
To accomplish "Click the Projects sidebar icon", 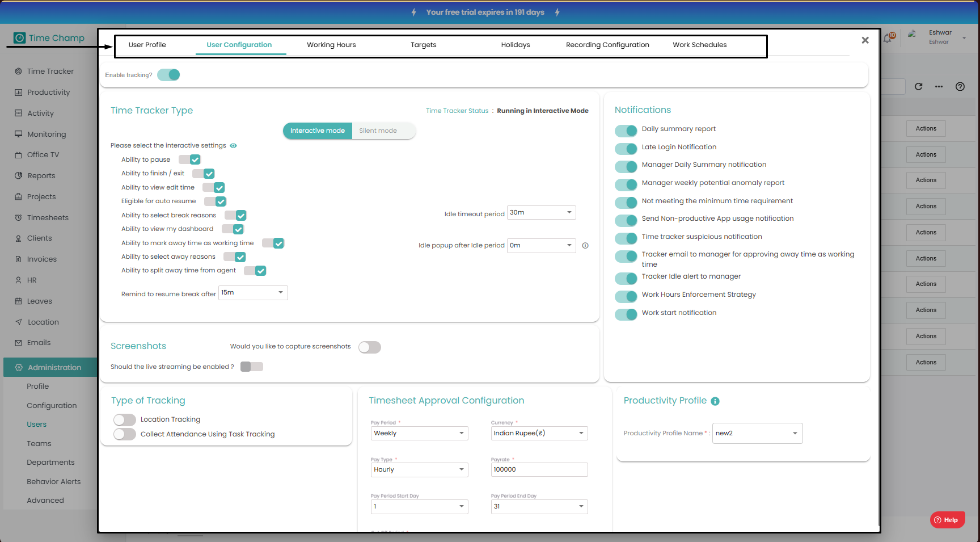I will coord(18,196).
